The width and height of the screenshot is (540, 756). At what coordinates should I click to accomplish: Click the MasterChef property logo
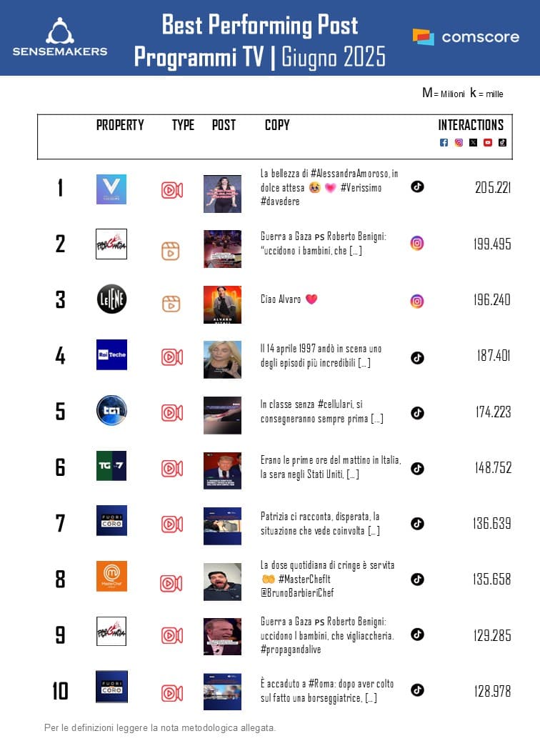tap(111, 576)
